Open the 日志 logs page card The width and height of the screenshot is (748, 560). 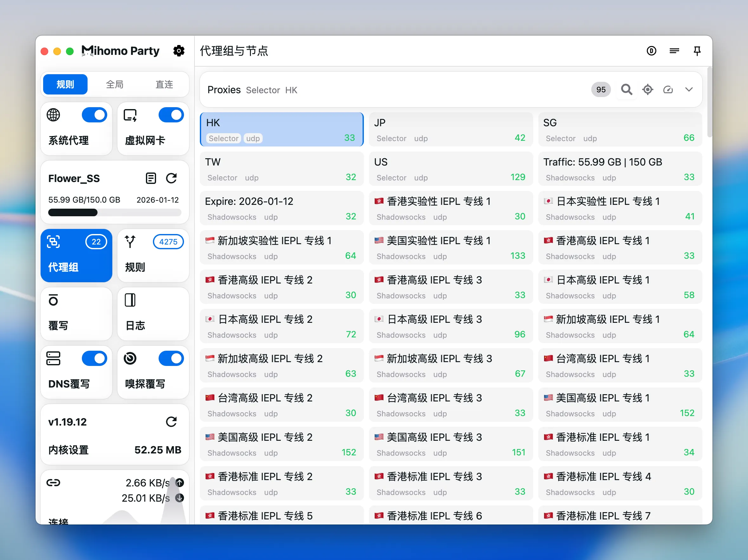[x=153, y=314]
